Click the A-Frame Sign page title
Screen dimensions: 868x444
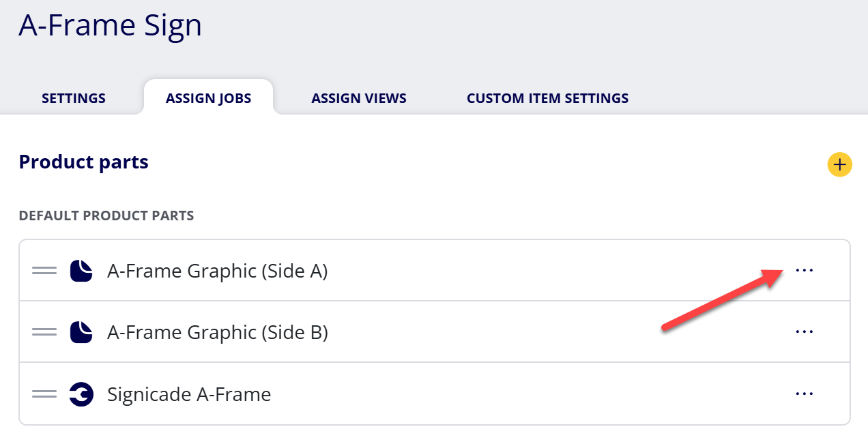(111, 25)
